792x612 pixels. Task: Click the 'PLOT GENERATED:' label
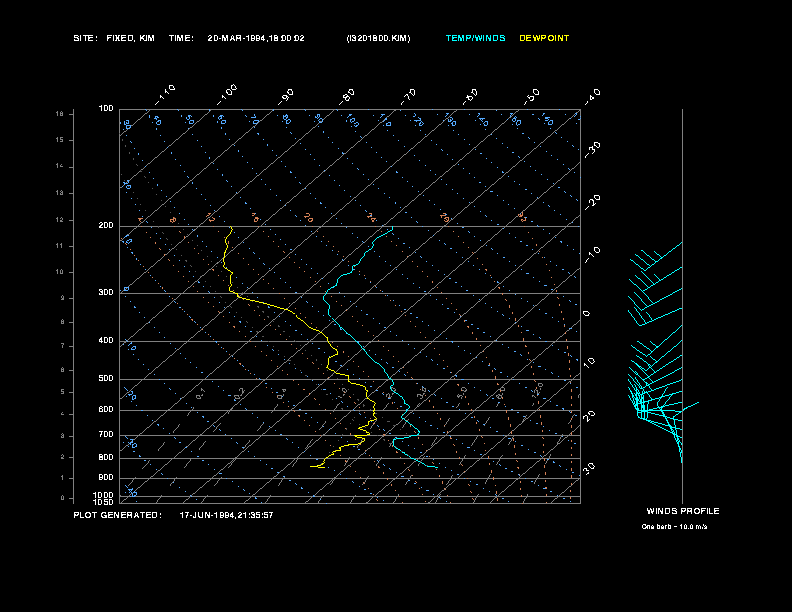pyautogui.click(x=118, y=515)
